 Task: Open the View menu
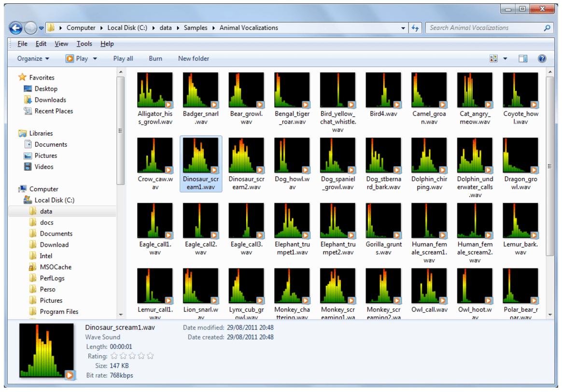61,44
